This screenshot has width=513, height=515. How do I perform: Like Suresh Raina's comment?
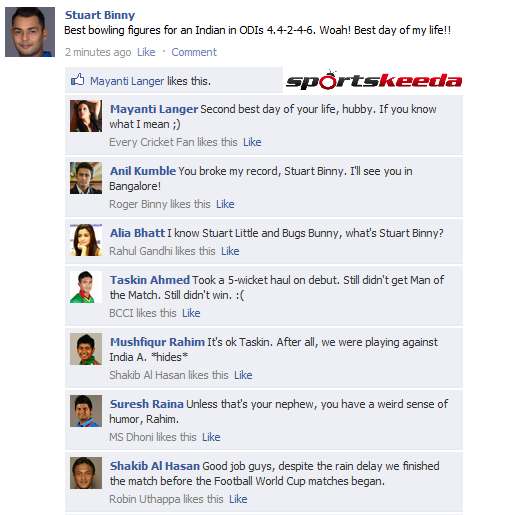[x=211, y=437]
